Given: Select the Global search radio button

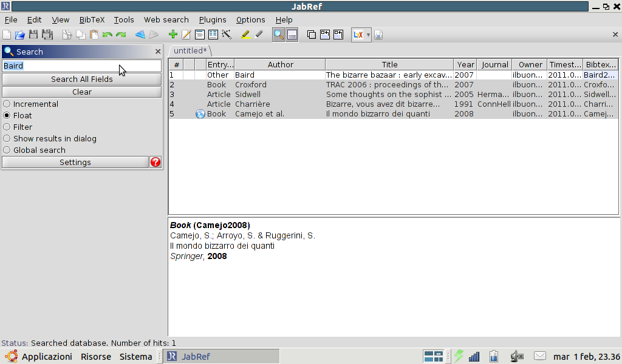Looking at the screenshot, I should [x=7, y=150].
